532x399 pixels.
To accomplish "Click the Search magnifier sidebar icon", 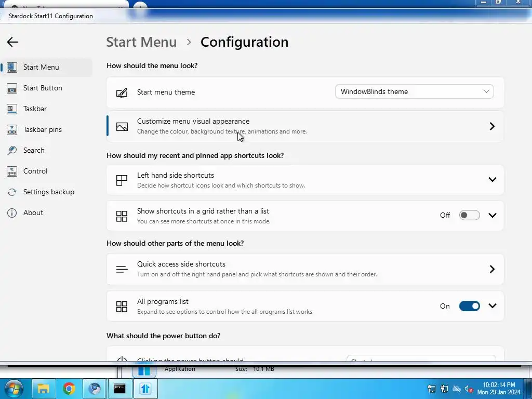I will (x=12, y=150).
